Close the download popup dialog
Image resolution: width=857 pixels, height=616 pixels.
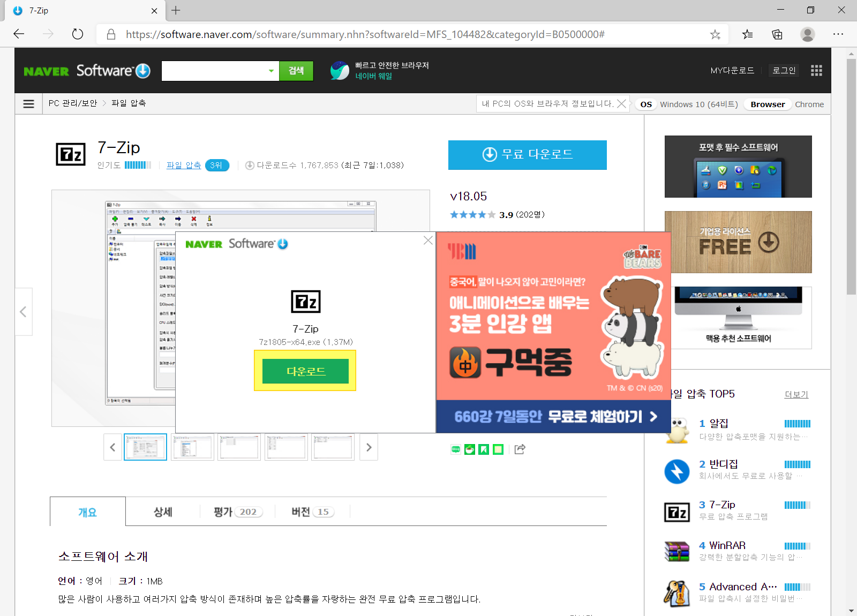pyautogui.click(x=428, y=240)
